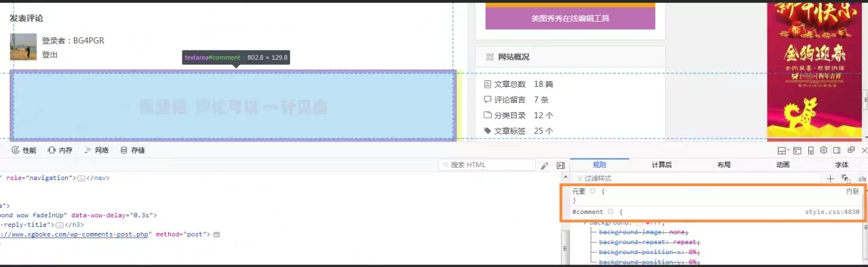The height and width of the screenshot is (267, 868).
Task: Toggle the pseudo-class panel icon
Action: coord(846,178)
